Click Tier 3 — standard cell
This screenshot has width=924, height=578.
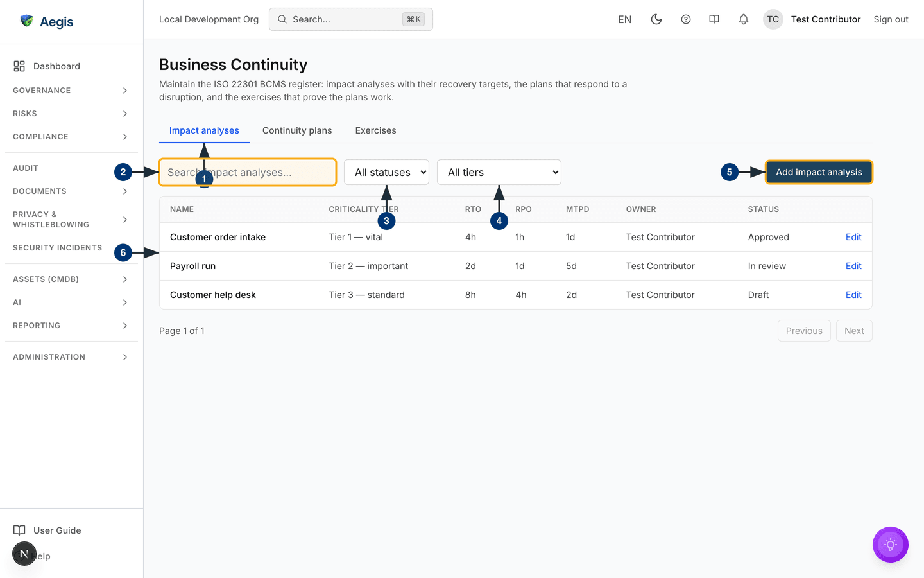[366, 295]
